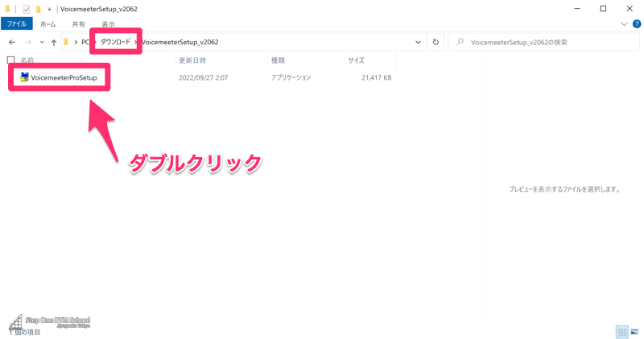Sort files by the サイズ column header
644x339 pixels.
tap(356, 60)
